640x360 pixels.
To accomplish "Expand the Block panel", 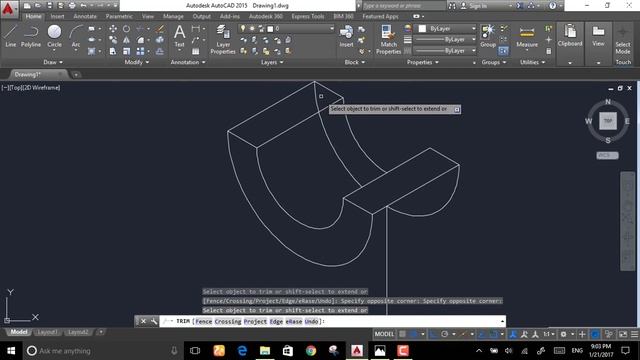I will coord(354,62).
